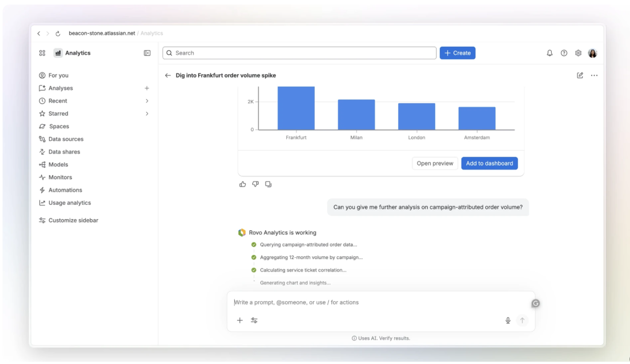This screenshot has height=364, width=630.
Task: Click Add to dashboard button
Action: (x=489, y=163)
